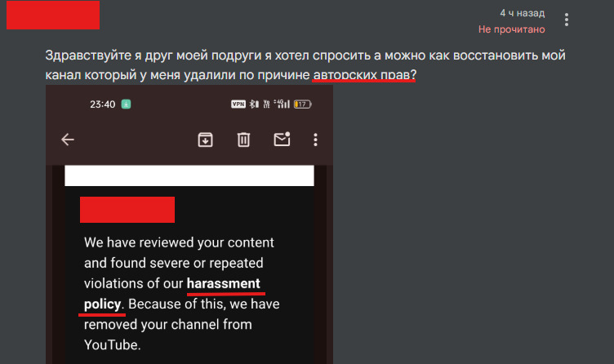The image size is (614, 364).
Task: Click the mobile signal strength icon
Action: click(282, 104)
